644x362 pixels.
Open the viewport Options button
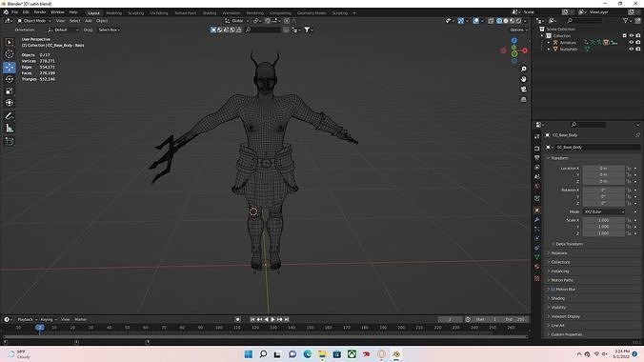(x=518, y=30)
